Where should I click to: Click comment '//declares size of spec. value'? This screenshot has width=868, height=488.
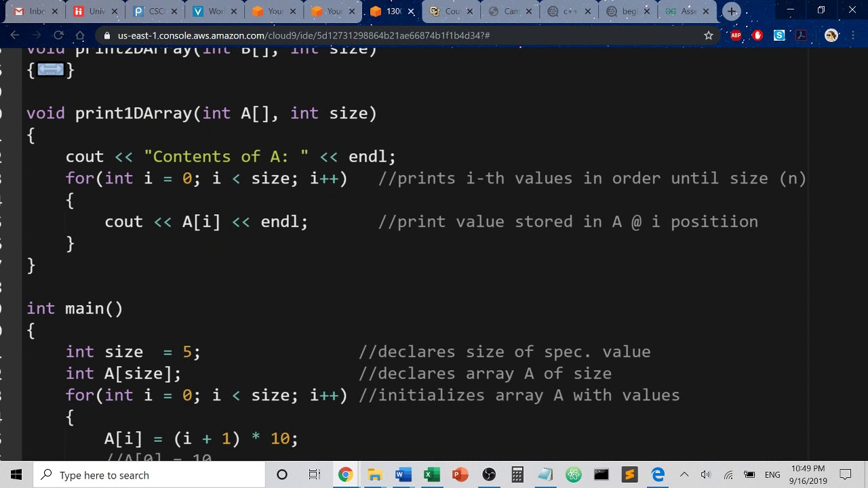click(505, 352)
